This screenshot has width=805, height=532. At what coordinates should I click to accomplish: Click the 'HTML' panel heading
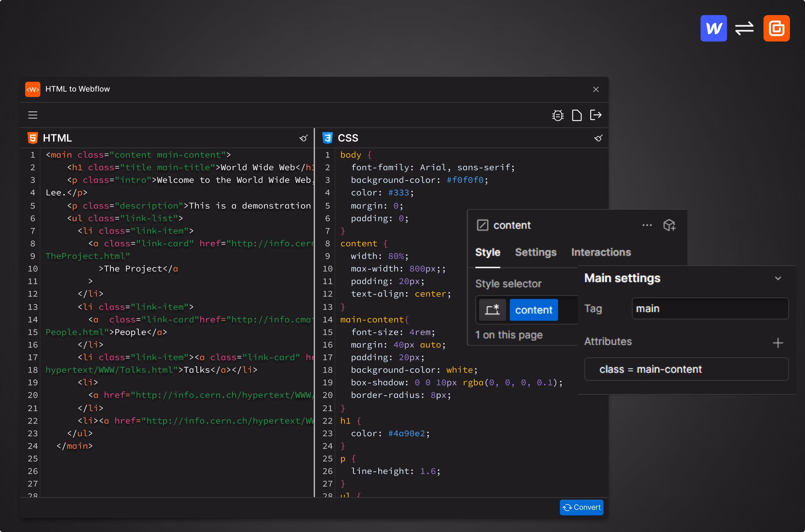click(x=57, y=138)
